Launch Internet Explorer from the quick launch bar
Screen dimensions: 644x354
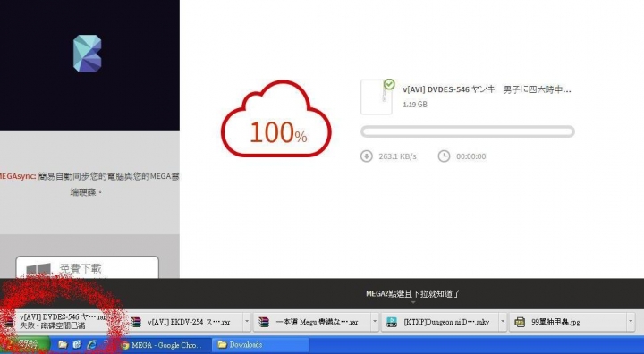[x=91, y=344]
